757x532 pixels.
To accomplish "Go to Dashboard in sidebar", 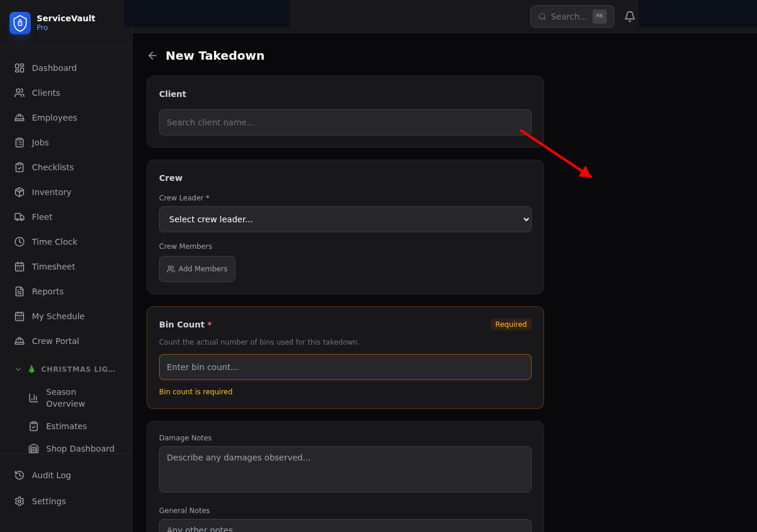I will [54, 68].
